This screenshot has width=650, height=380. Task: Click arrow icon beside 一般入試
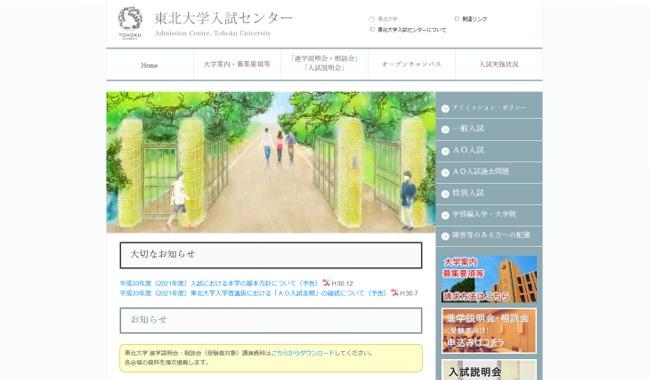pos(445,130)
